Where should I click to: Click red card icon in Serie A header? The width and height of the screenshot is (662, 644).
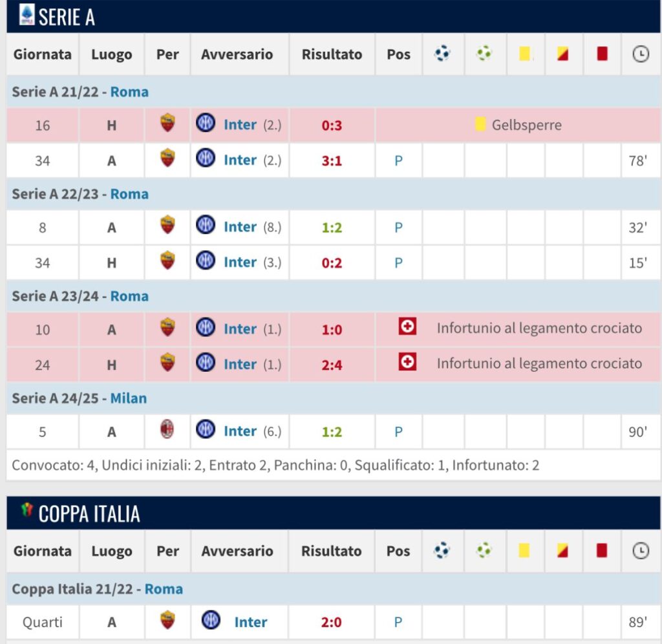coord(602,54)
